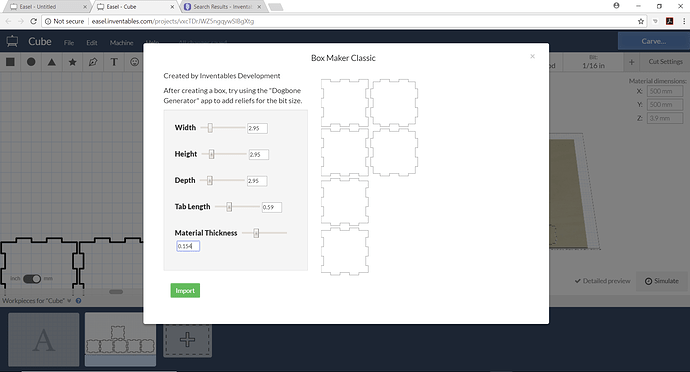Click help icon beside Workpieces label
The image size is (690, 372).
[78, 301]
